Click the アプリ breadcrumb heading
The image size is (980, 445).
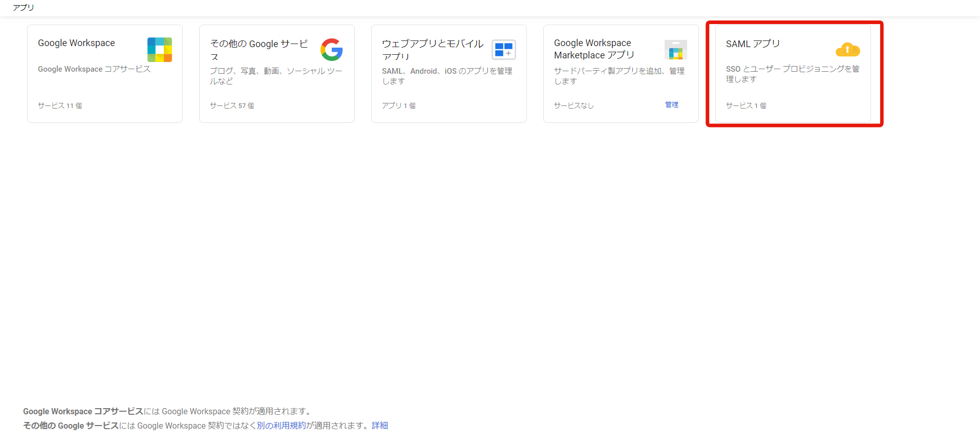point(24,7)
